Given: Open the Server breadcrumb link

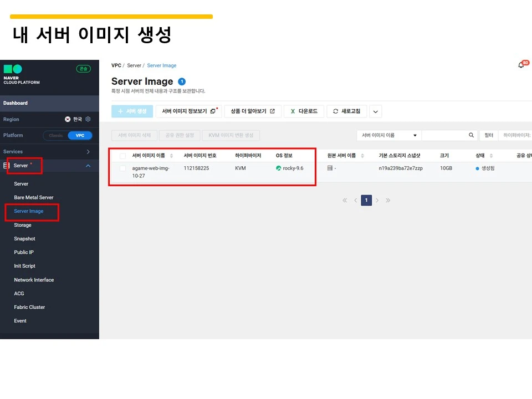Looking at the screenshot, I should 133,65.
